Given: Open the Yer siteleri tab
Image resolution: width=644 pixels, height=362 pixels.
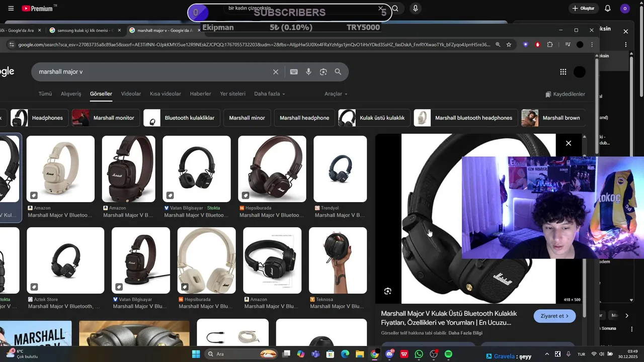Looking at the screenshot, I should (x=232, y=94).
